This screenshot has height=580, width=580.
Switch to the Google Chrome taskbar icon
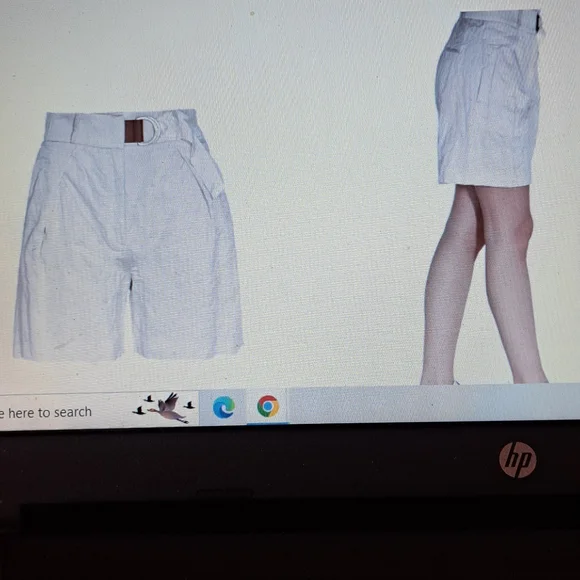[x=268, y=406]
